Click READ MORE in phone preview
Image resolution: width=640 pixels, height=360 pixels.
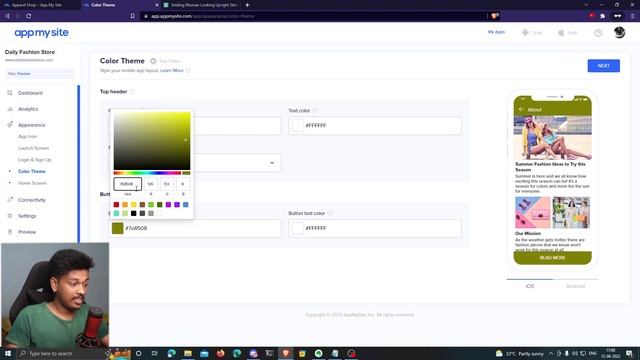(552, 258)
